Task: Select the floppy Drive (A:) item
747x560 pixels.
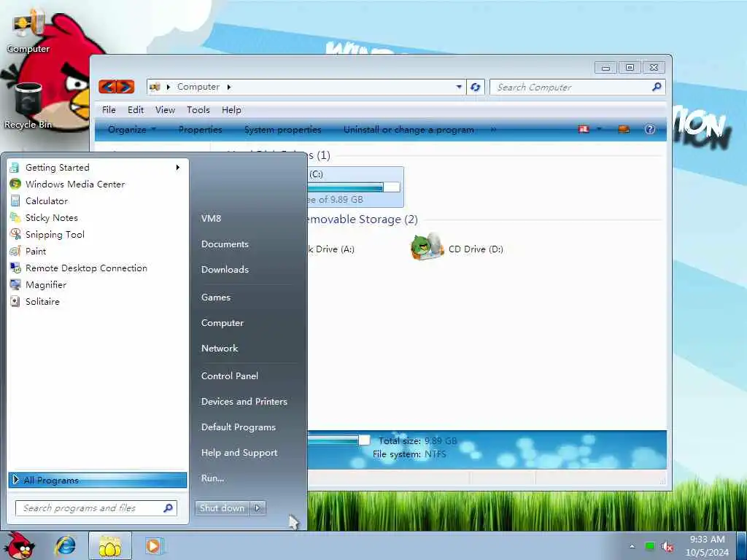Action: 331,249
